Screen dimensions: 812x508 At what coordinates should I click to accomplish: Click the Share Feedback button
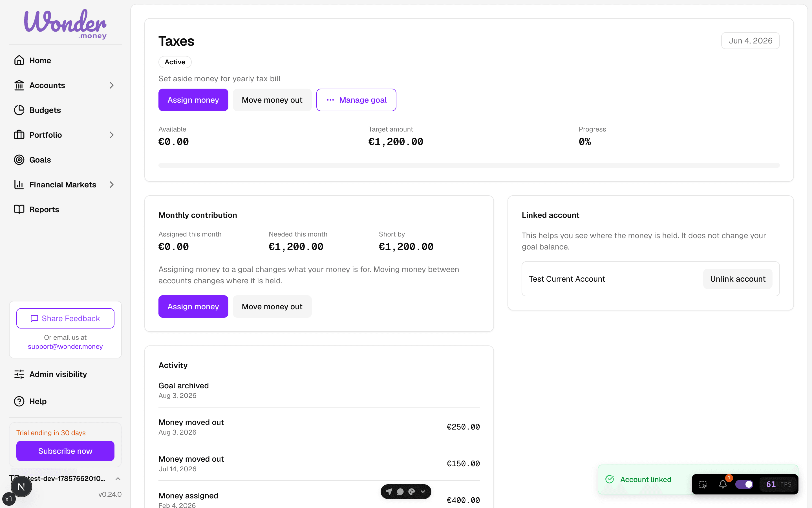click(65, 319)
